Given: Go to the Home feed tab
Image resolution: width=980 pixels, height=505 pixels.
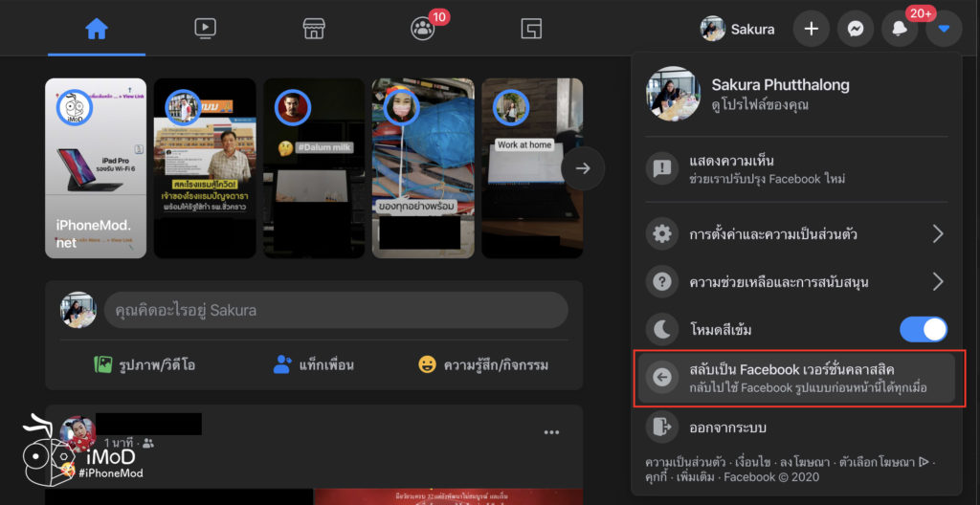Looking at the screenshot, I should 97,29.
